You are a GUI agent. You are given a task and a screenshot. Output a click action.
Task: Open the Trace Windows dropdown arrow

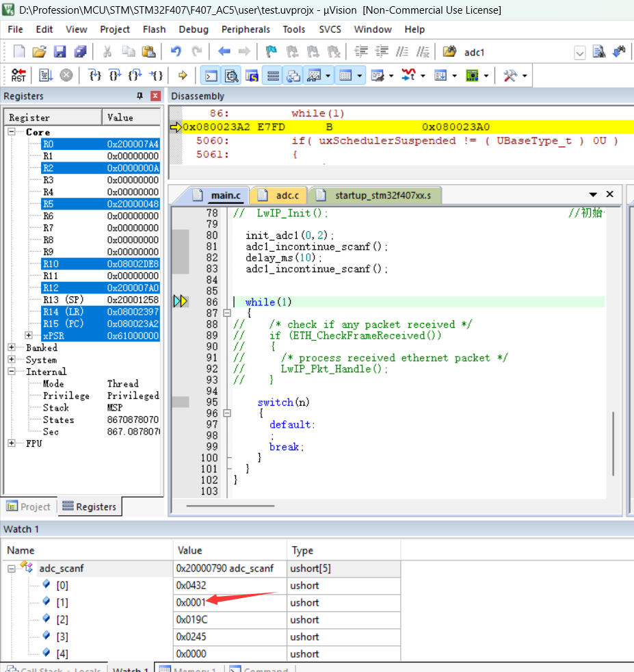coord(455,76)
